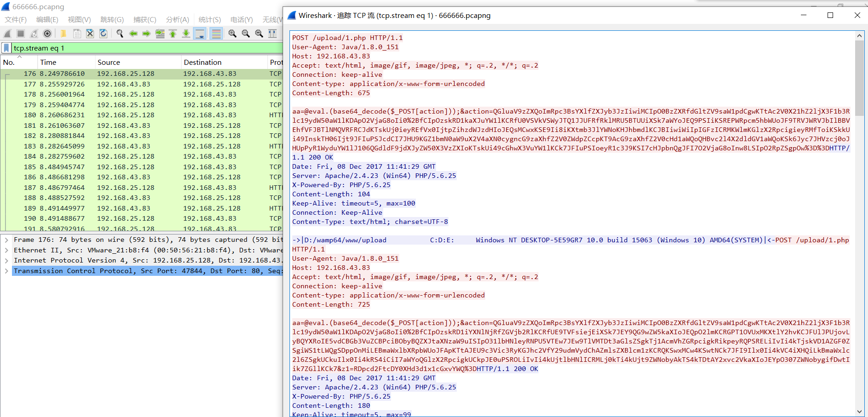
Task: Open capture options gear icon
Action: coord(47,34)
